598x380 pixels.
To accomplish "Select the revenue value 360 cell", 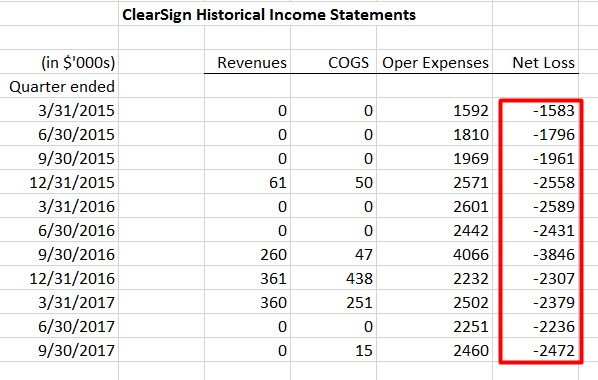I will (248, 302).
